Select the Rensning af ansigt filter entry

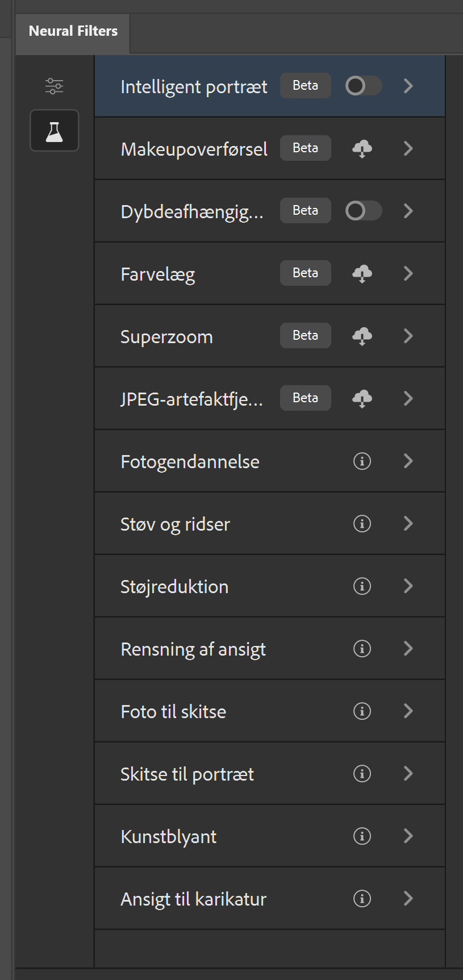pyautogui.click(x=193, y=649)
